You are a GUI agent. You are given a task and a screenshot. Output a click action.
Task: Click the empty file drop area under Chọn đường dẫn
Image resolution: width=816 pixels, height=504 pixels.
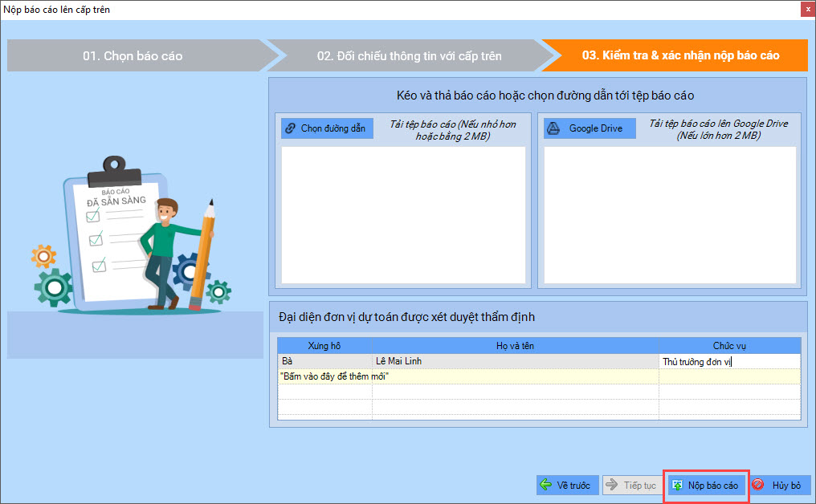[403, 214]
